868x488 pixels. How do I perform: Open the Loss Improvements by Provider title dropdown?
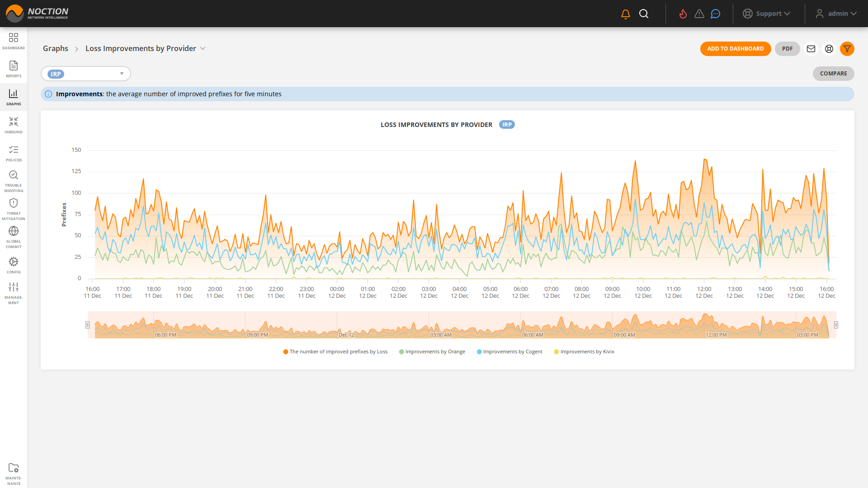203,48
